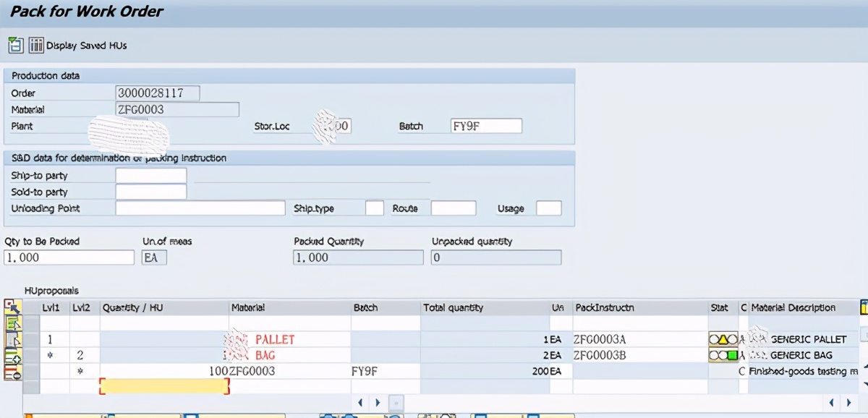Click the Ship-to party input field
Viewport: 868px width, 418px height.
click(x=150, y=176)
